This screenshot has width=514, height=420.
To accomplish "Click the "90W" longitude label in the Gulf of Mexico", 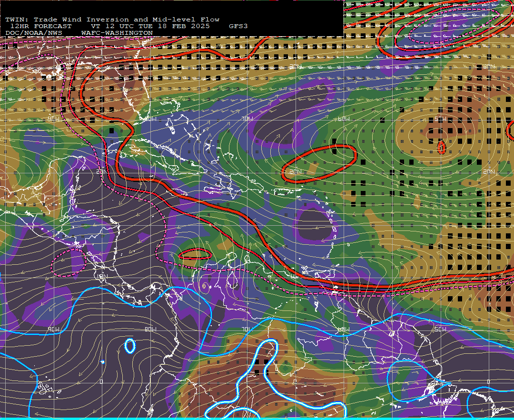I will coord(54,119).
